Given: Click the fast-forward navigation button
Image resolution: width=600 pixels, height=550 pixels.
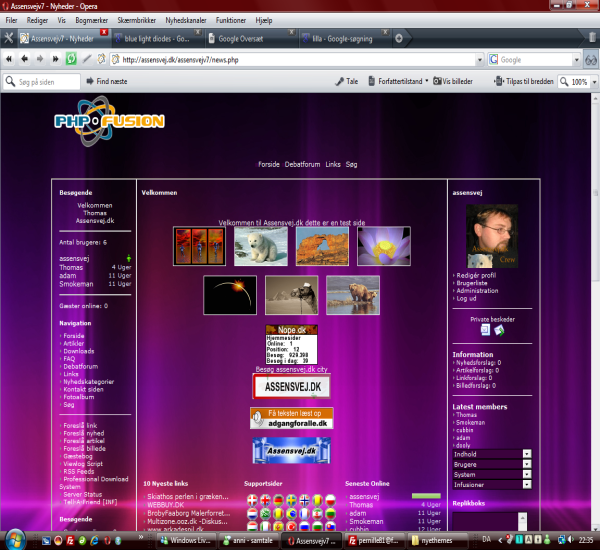Looking at the screenshot, I should tap(55, 59).
